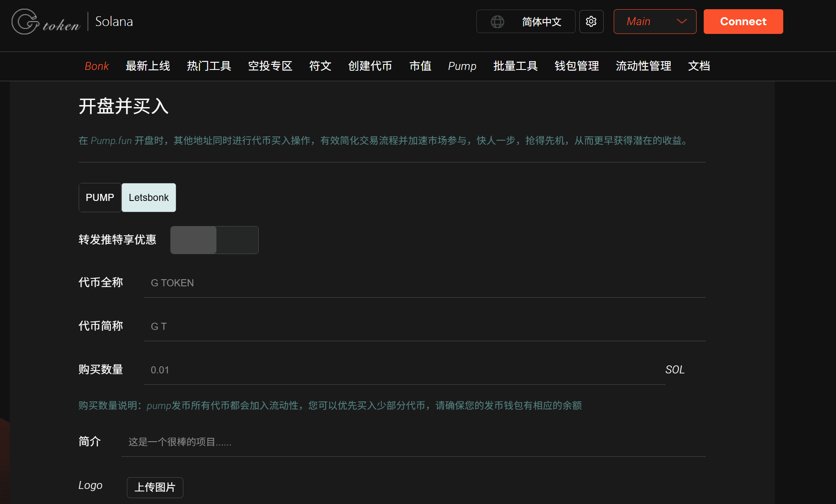Click the Pump.fun description text

[384, 140]
